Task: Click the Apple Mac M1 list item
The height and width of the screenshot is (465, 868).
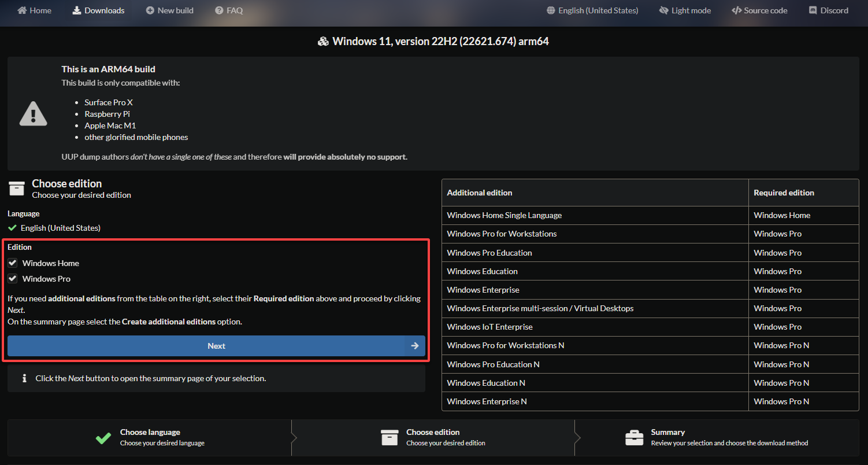Action: 110,126
